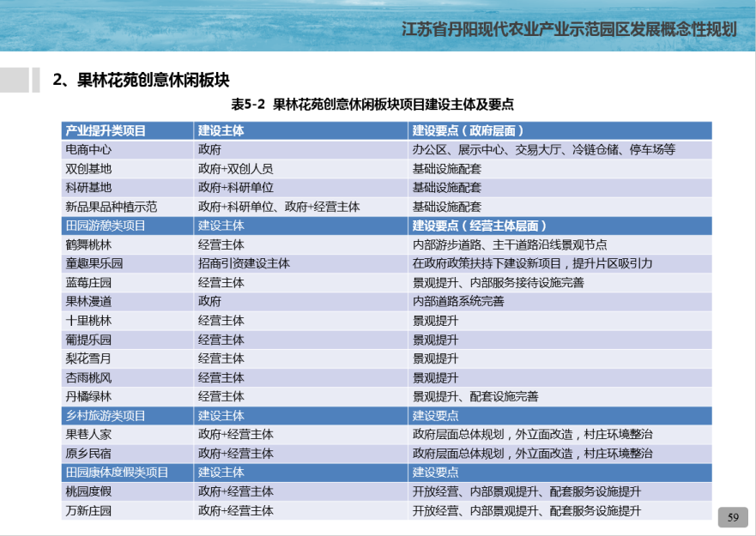Click the cell 景观提升、配套设施完善
The width and height of the screenshot is (756, 536).
(x=559, y=397)
